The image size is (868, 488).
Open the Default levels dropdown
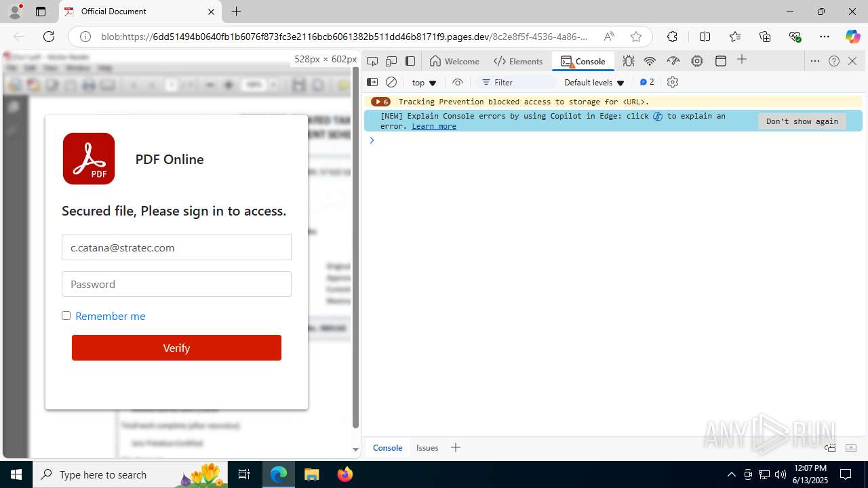[x=594, y=82]
